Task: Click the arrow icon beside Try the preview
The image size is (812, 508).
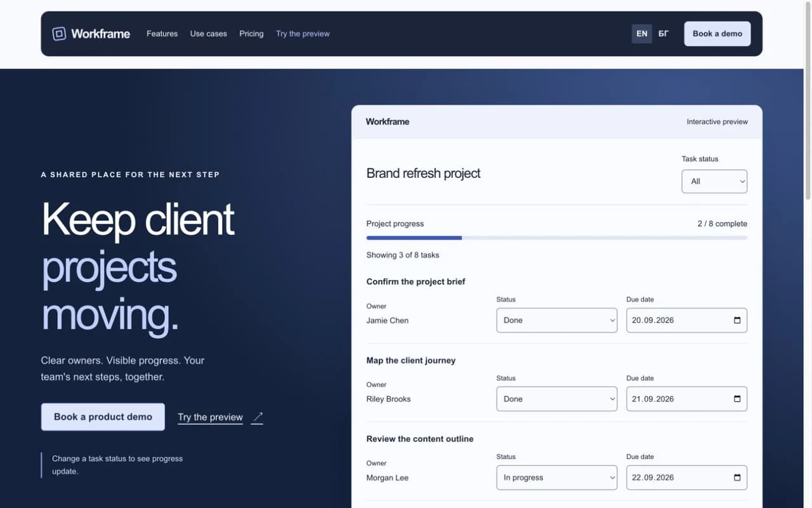Action: click(257, 417)
